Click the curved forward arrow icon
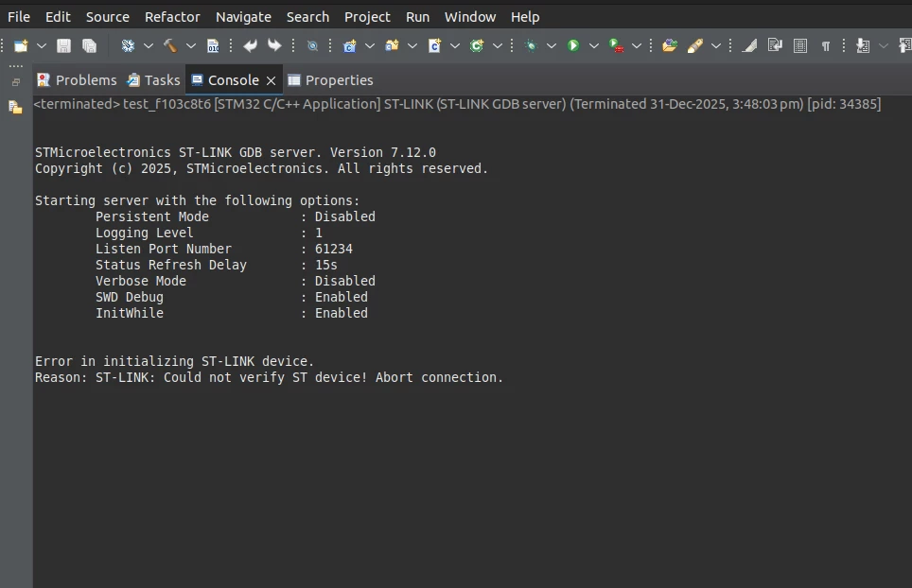912x588 pixels. (274, 46)
